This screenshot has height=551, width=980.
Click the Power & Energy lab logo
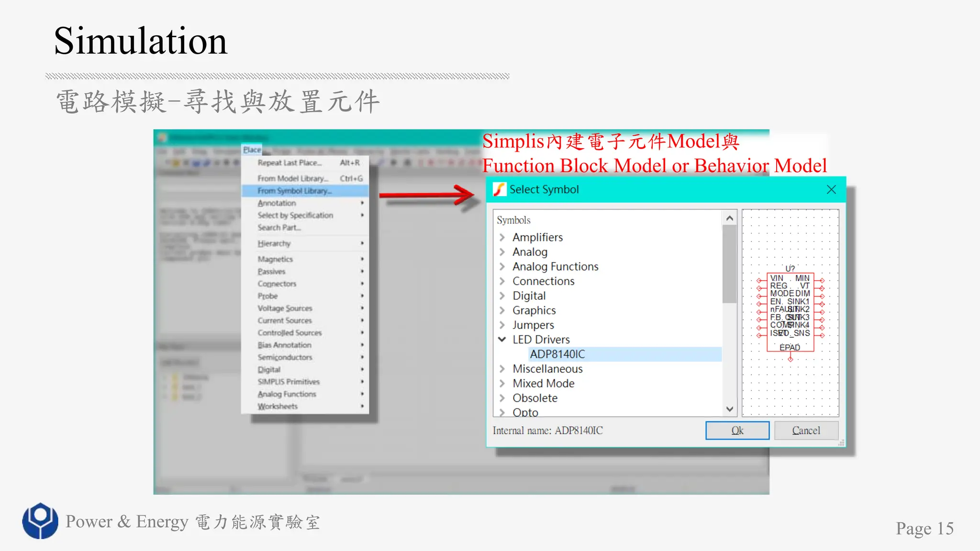tap(40, 521)
